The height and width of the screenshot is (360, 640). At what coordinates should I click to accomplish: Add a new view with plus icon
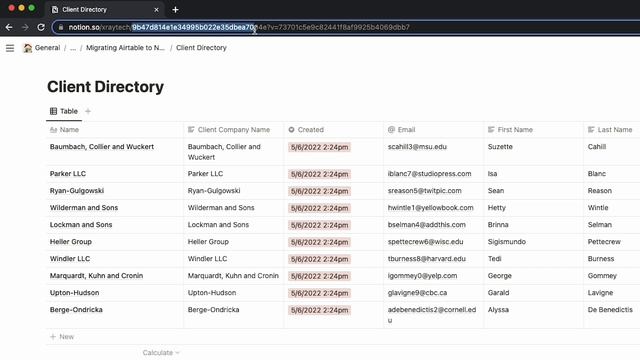[x=88, y=111]
